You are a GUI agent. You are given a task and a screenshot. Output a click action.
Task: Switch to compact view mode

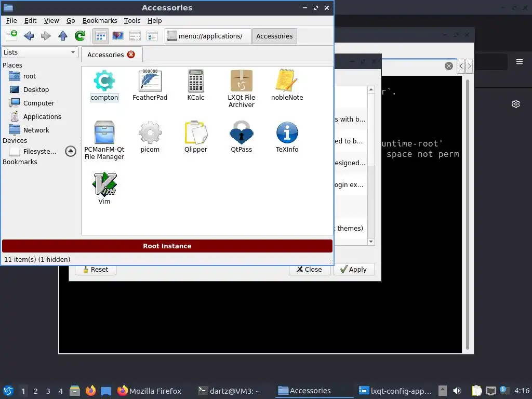(x=152, y=36)
